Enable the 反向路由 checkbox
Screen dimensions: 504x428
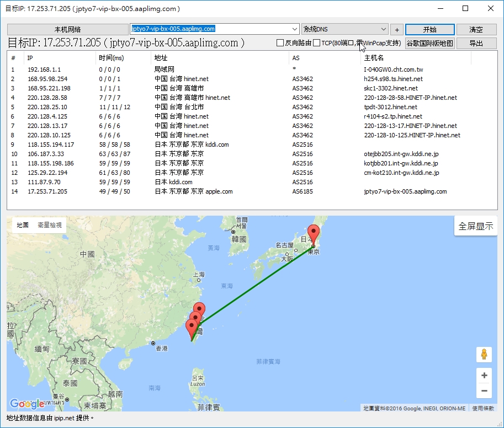pos(280,42)
